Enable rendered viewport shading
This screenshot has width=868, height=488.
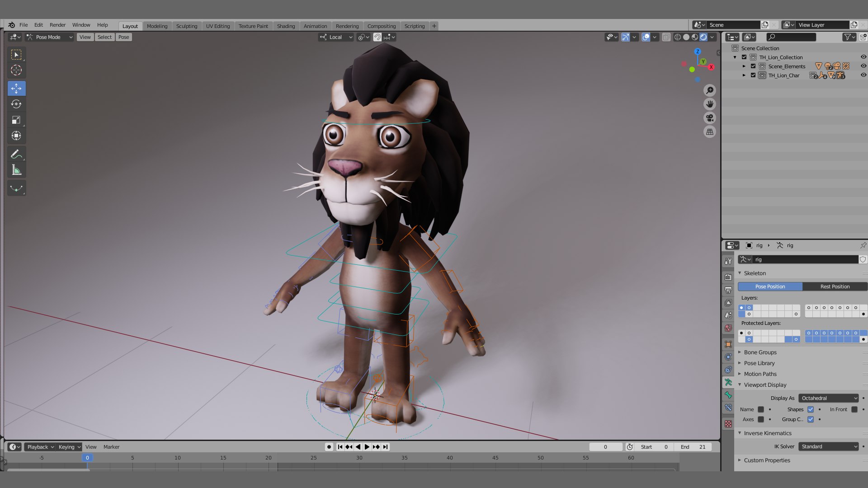pyautogui.click(x=703, y=37)
